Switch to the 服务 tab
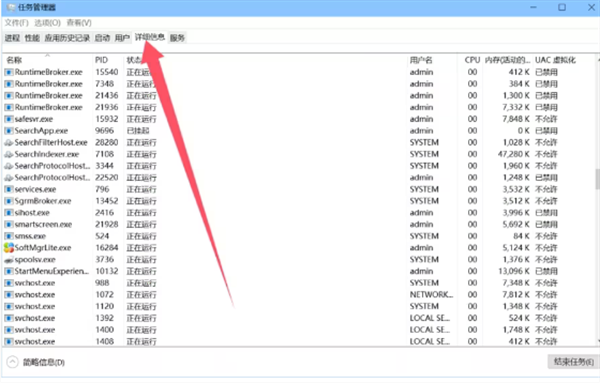 tap(177, 38)
